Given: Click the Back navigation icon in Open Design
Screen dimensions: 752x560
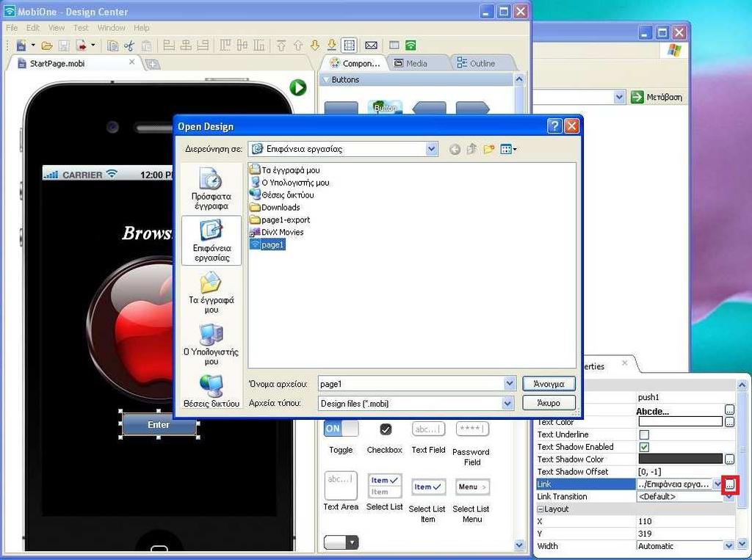Looking at the screenshot, I should click(x=455, y=150).
